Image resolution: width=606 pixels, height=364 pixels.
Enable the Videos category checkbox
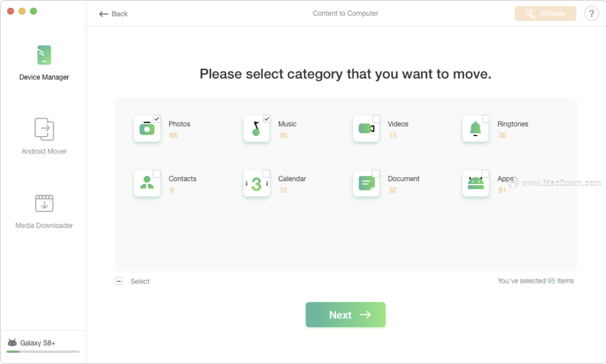[376, 119]
